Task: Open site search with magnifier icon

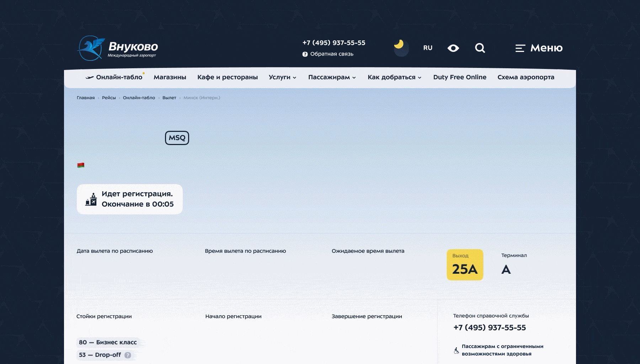Action: [x=480, y=48]
